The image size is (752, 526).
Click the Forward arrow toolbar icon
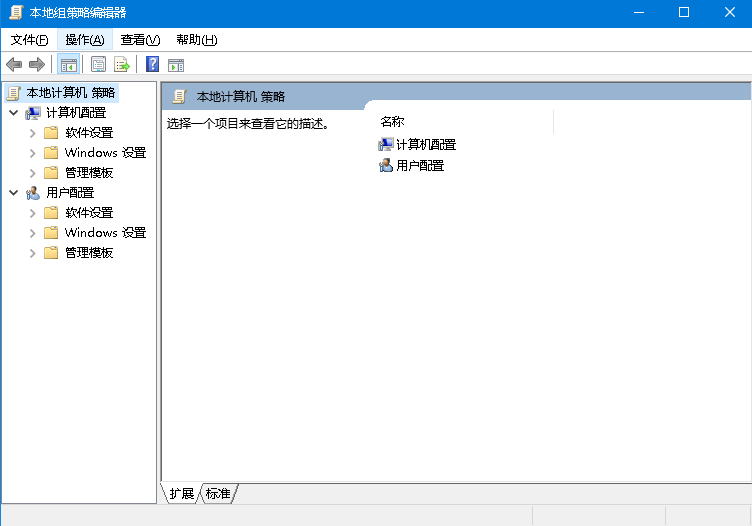[x=37, y=65]
